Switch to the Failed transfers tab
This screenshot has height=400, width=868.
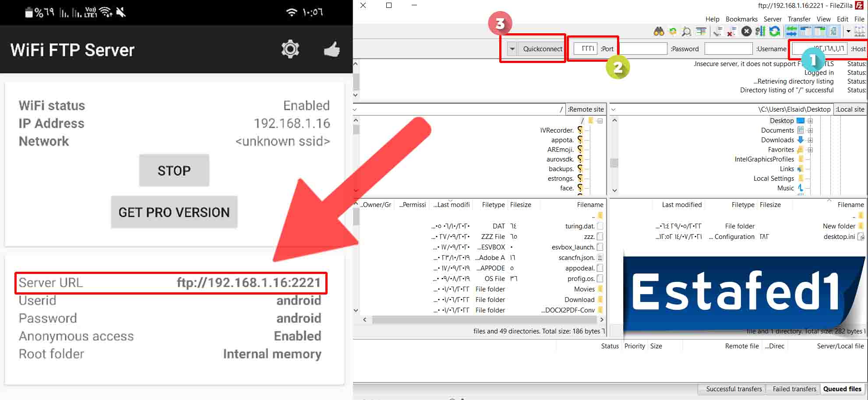[x=794, y=389]
